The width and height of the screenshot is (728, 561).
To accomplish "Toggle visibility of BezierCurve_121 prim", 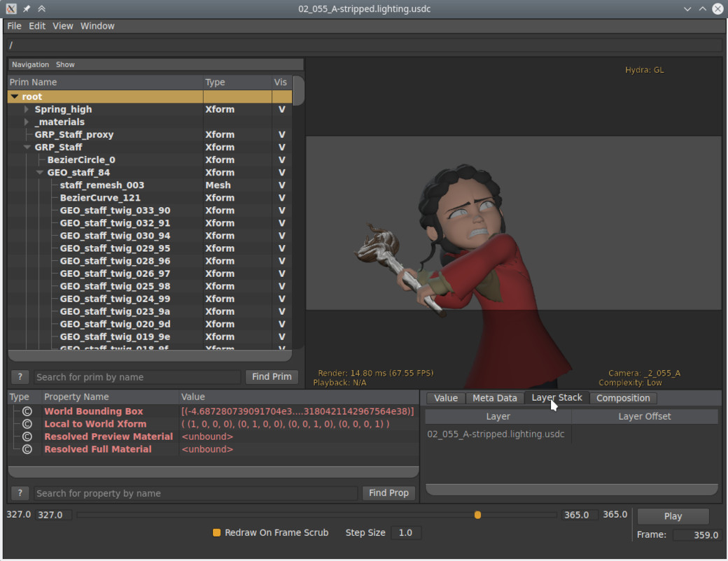I will (281, 198).
